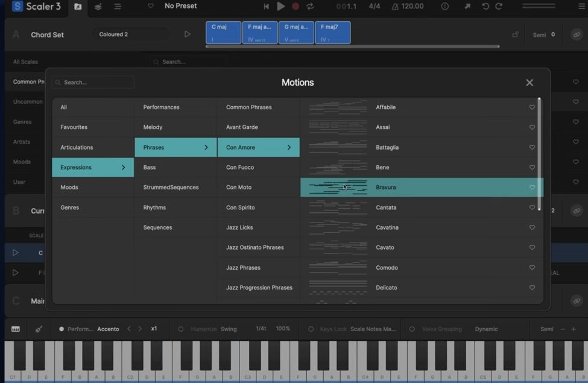Click the metronome tempo icon
This screenshot has width=588, height=383.
click(x=395, y=6)
